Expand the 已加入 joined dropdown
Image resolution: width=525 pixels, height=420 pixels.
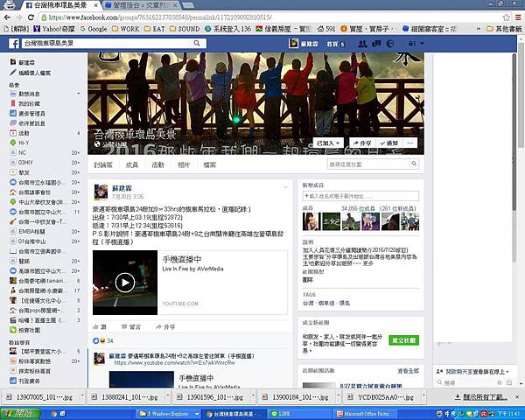(328, 143)
